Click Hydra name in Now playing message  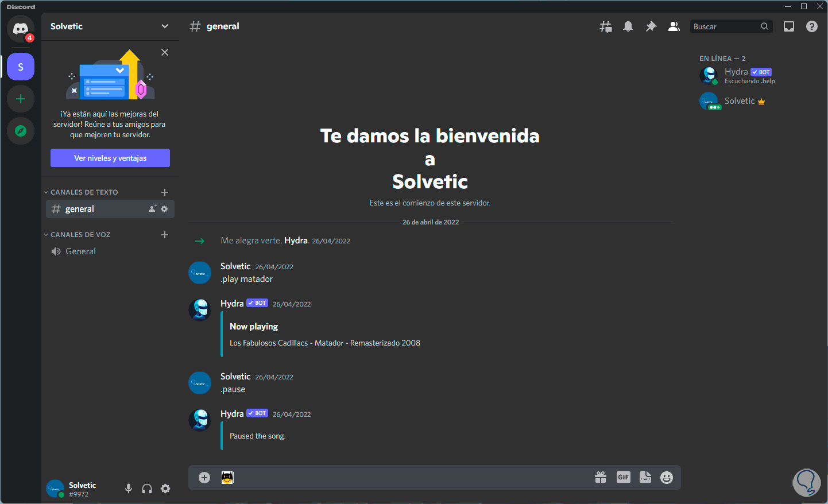[x=232, y=304]
